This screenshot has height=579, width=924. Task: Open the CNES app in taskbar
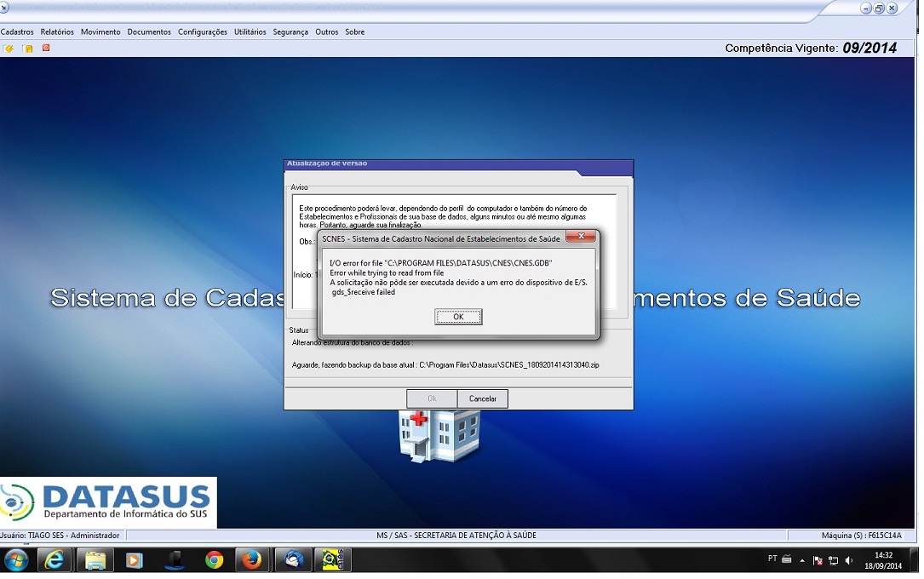click(332, 559)
